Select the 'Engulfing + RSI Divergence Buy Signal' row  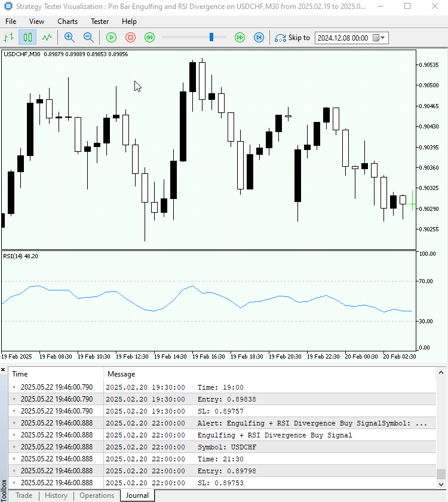[x=222, y=435]
